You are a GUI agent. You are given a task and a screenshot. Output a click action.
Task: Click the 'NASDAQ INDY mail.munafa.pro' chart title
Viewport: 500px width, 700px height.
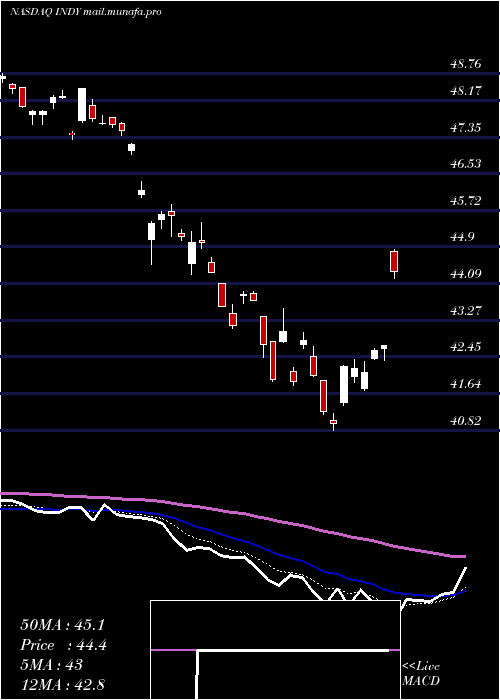[85, 12]
